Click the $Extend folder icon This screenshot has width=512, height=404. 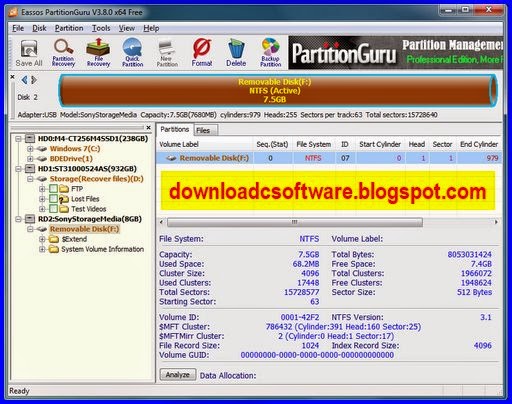[x=54, y=239]
